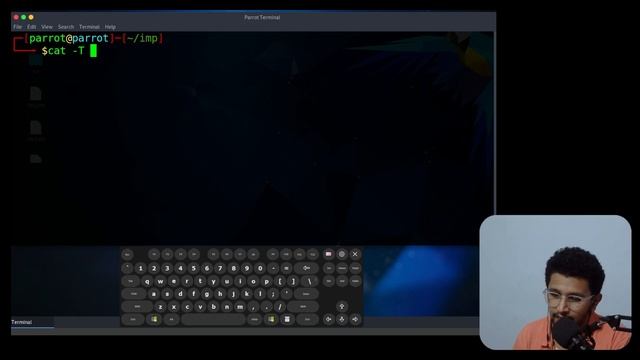Tap the semicolon key
The width and height of the screenshot is (640, 360).
273,294
